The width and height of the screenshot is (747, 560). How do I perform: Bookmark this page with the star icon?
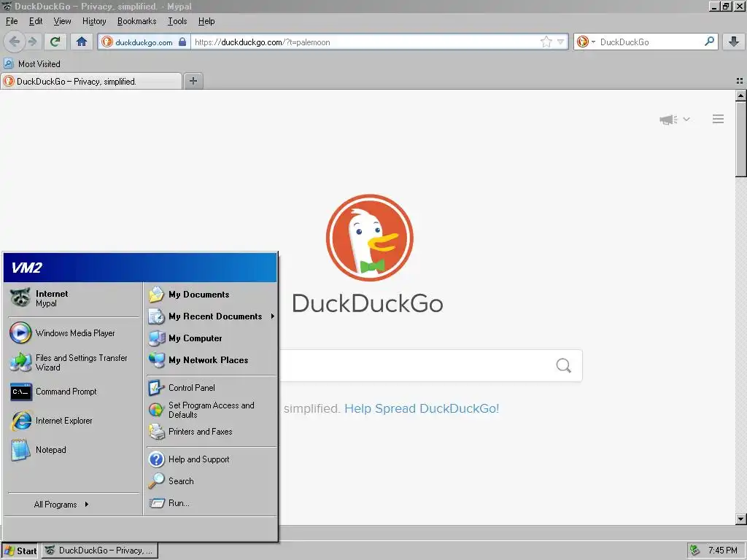546,42
